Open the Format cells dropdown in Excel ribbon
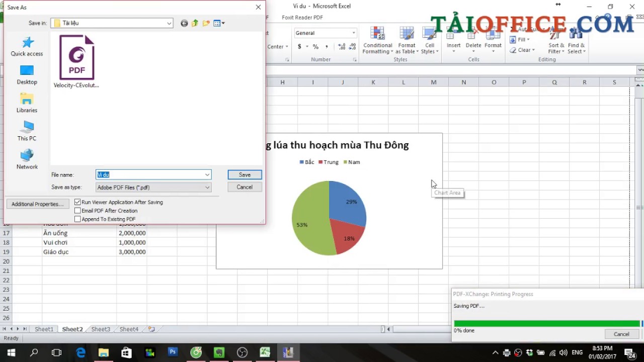 point(493,41)
